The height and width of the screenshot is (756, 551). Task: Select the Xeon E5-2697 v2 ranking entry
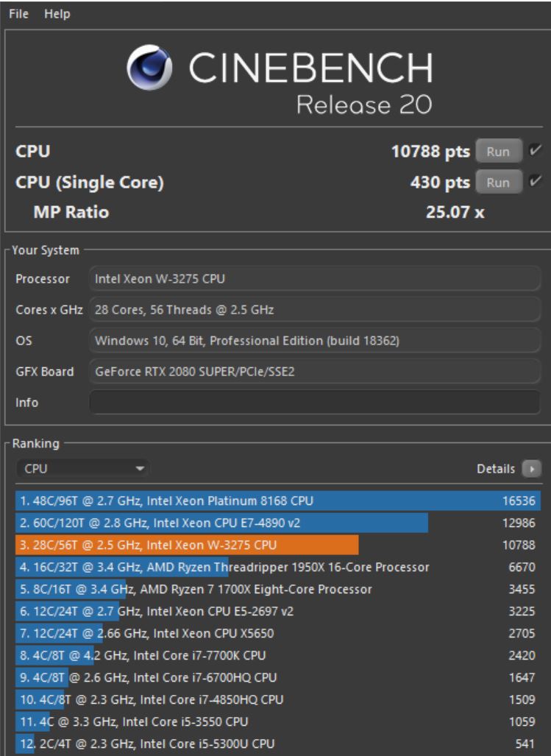pos(277,611)
